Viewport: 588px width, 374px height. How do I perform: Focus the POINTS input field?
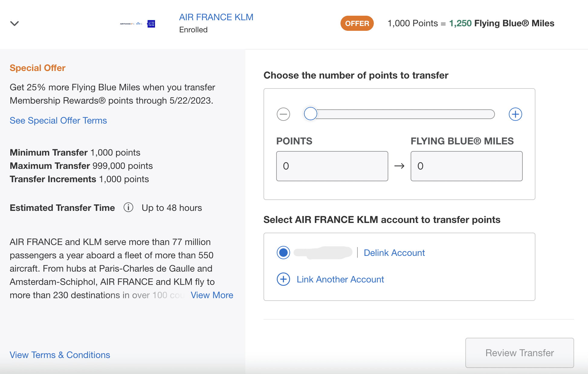tap(332, 166)
